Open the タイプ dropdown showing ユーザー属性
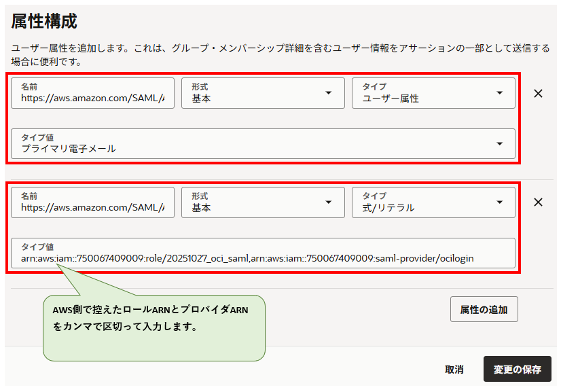 [433, 93]
